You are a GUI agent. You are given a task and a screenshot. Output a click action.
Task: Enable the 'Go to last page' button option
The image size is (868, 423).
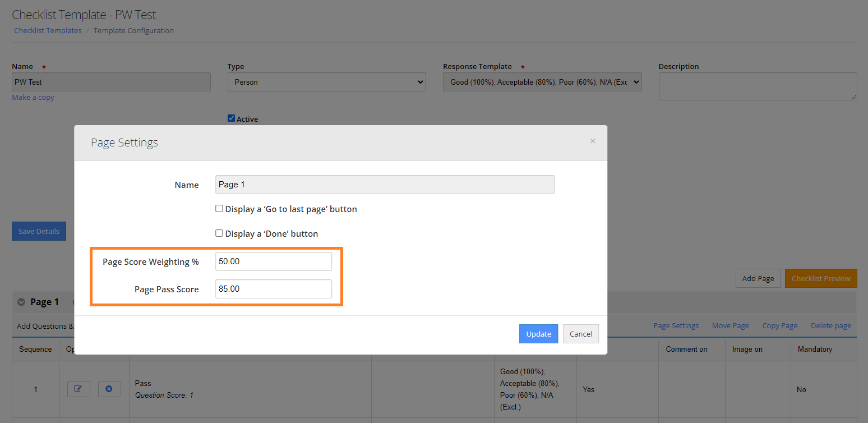[x=219, y=208]
